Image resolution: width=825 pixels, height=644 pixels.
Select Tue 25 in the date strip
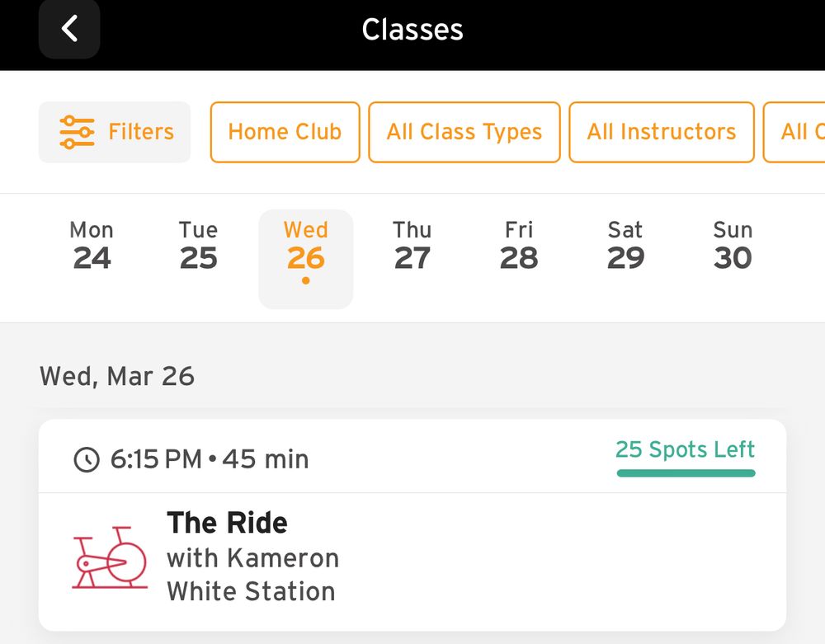(x=198, y=246)
